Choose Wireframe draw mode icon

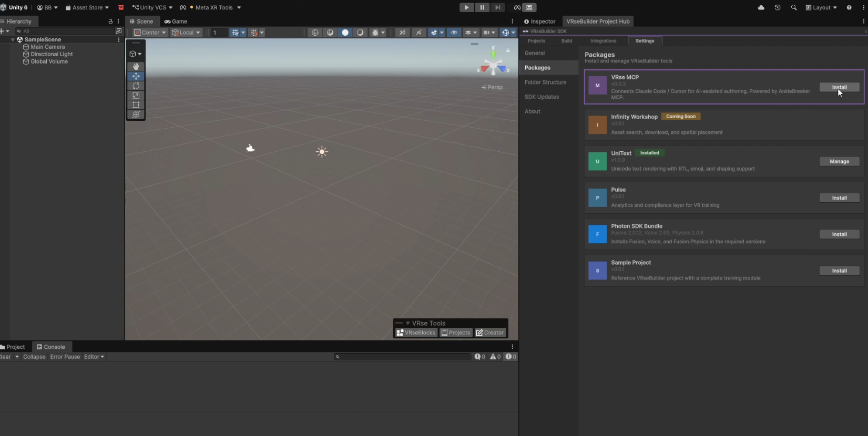(x=315, y=33)
